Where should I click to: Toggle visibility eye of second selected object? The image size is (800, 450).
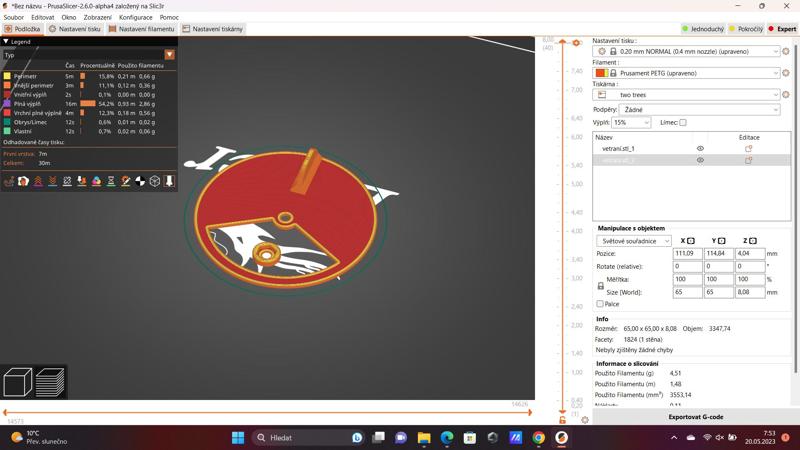[x=700, y=160]
